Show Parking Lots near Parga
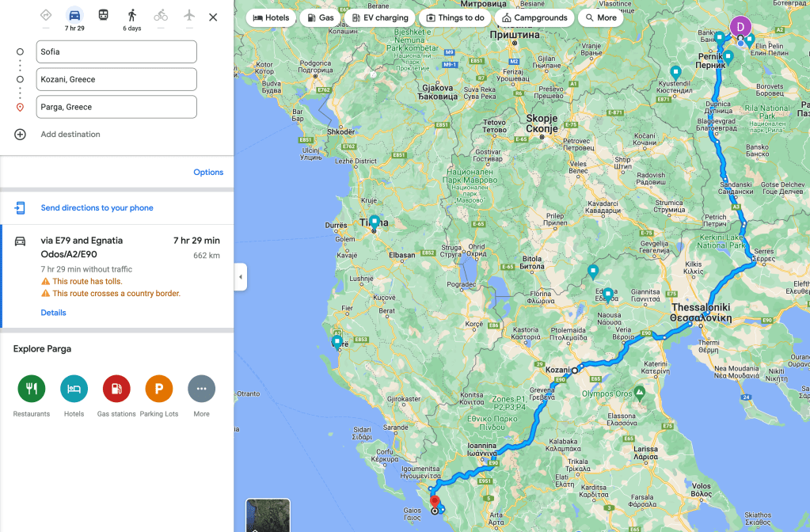This screenshot has width=810, height=532. point(158,389)
